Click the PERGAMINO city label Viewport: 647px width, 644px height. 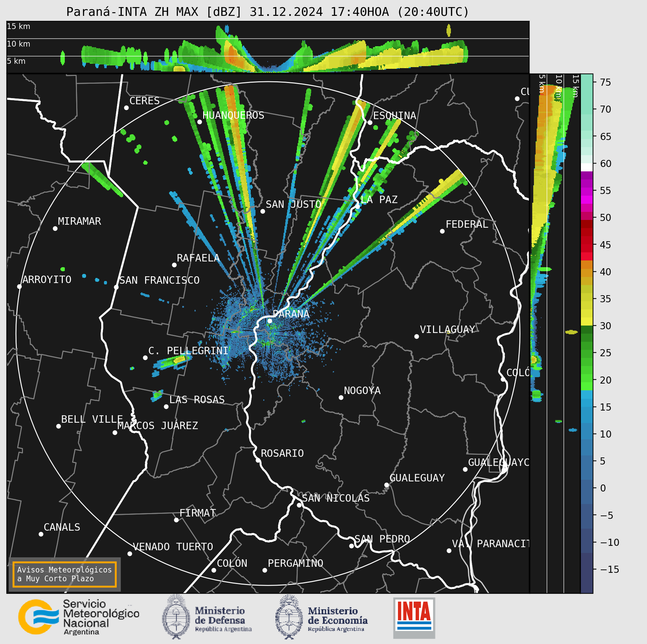pyautogui.click(x=295, y=563)
